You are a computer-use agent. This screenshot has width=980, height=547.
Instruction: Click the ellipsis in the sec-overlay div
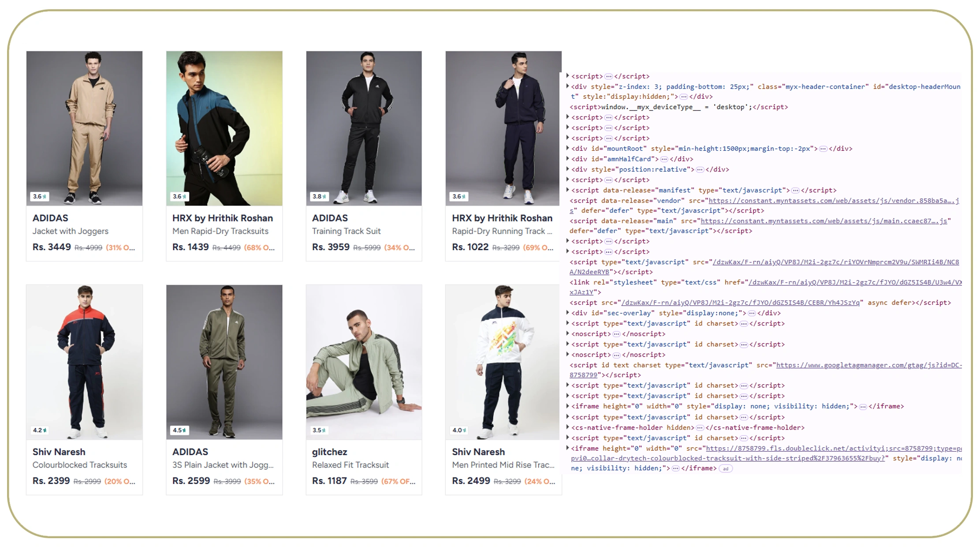click(752, 313)
